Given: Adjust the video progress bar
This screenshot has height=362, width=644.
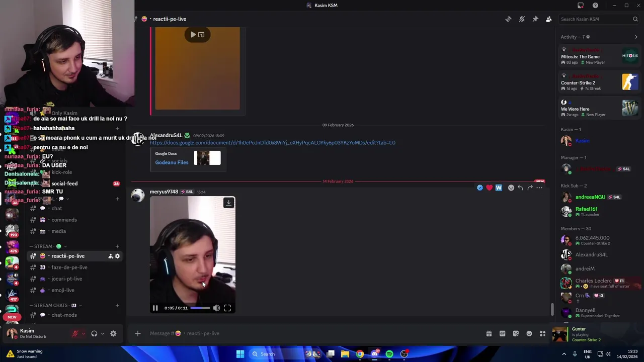Looking at the screenshot, I should coord(200,308).
